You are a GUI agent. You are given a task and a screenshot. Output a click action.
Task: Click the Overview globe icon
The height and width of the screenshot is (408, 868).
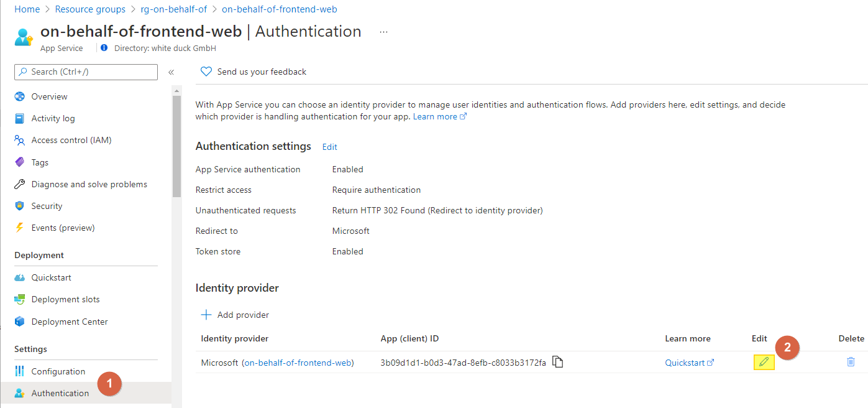[20, 96]
